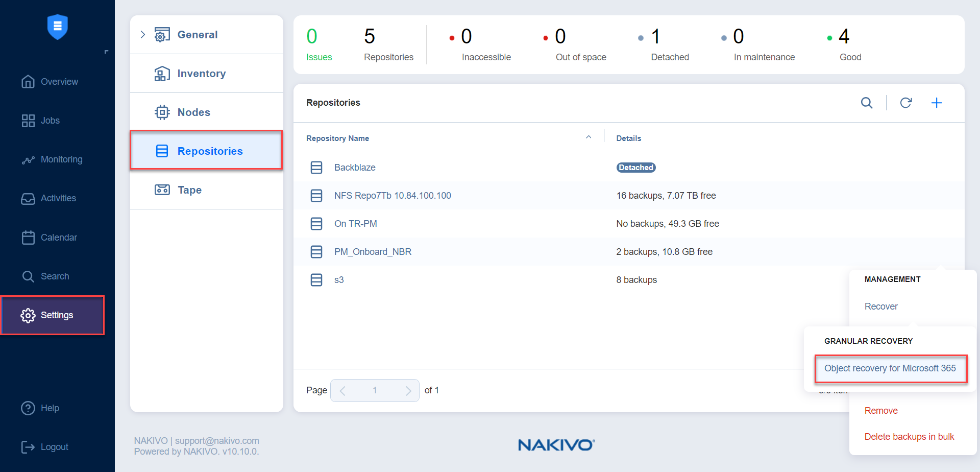Click the page number input field
980x472 pixels.
coord(375,391)
